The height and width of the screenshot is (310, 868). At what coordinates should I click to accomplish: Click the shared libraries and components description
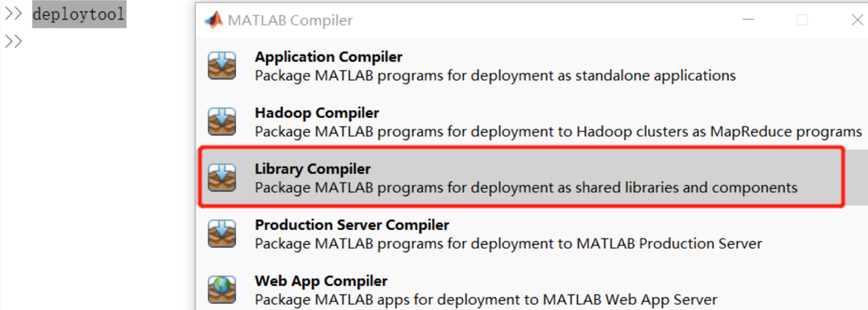coord(526,188)
